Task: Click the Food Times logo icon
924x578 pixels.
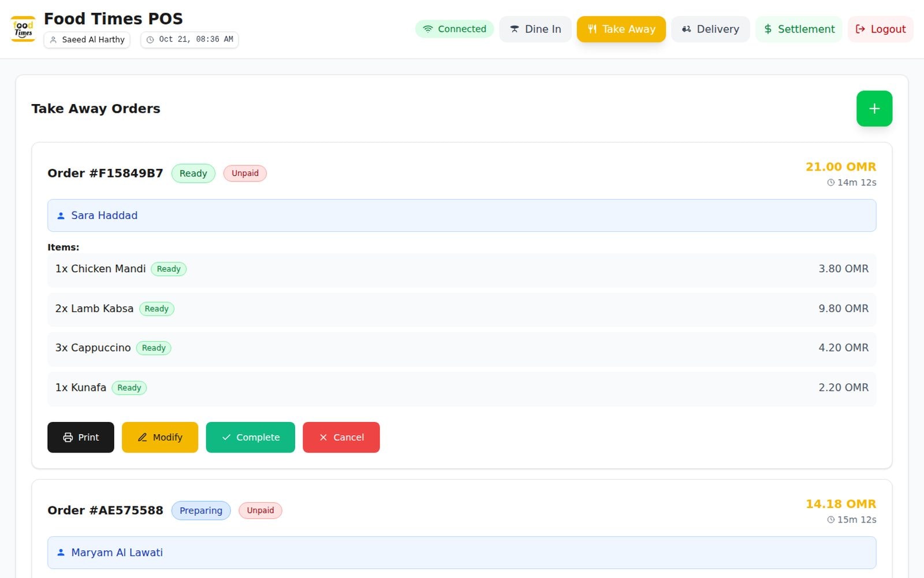Action: [x=23, y=29]
